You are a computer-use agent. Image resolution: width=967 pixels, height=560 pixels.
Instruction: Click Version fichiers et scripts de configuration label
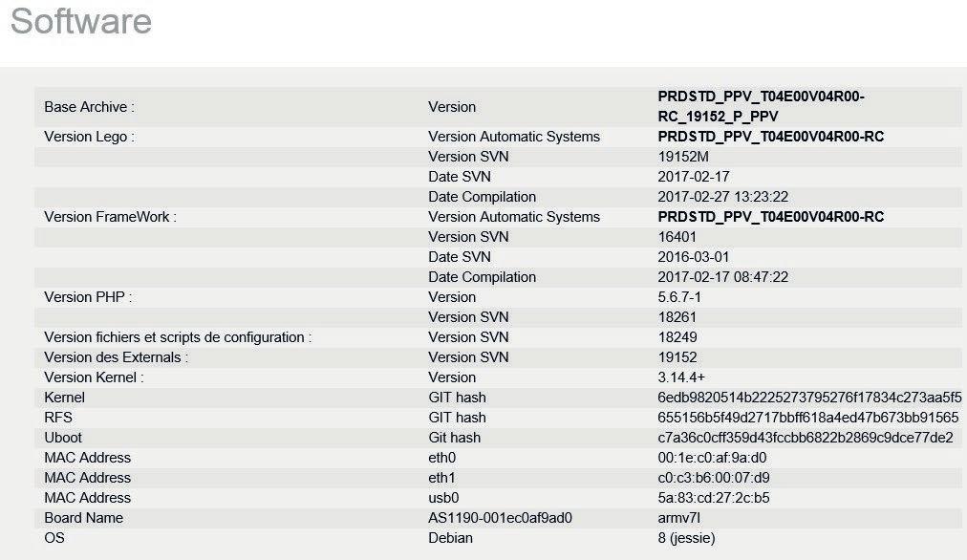point(179,337)
